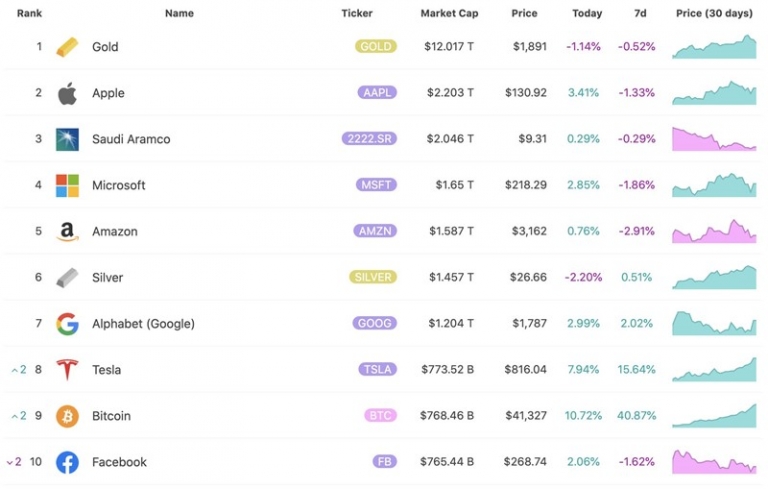
Task: Sort by the Today column header
Action: pos(587,13)
